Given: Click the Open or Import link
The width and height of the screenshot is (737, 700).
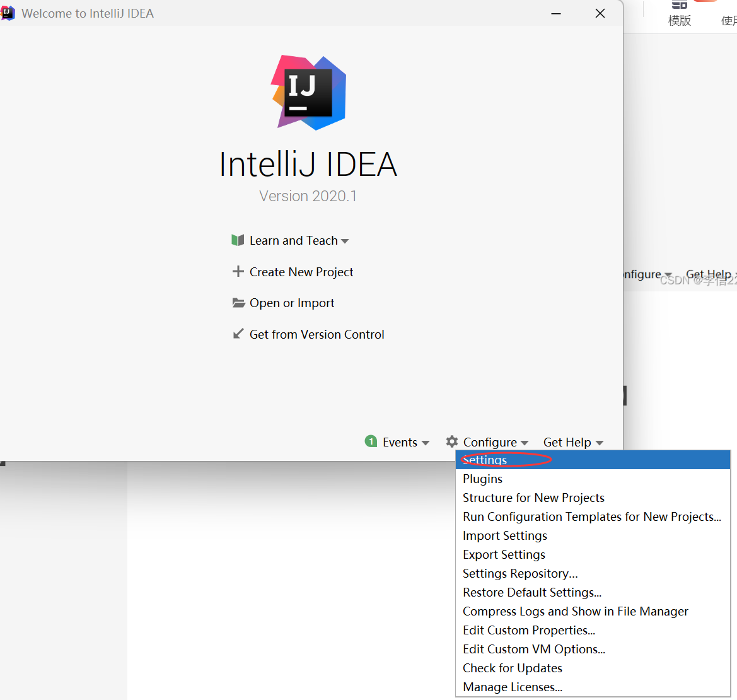Looking at the screenshot, I should point(292,303).
